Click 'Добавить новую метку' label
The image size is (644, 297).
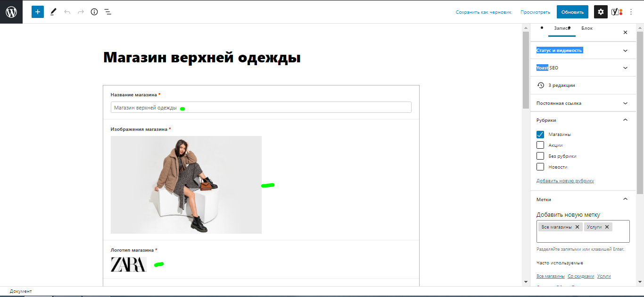[x=568, y=214]
